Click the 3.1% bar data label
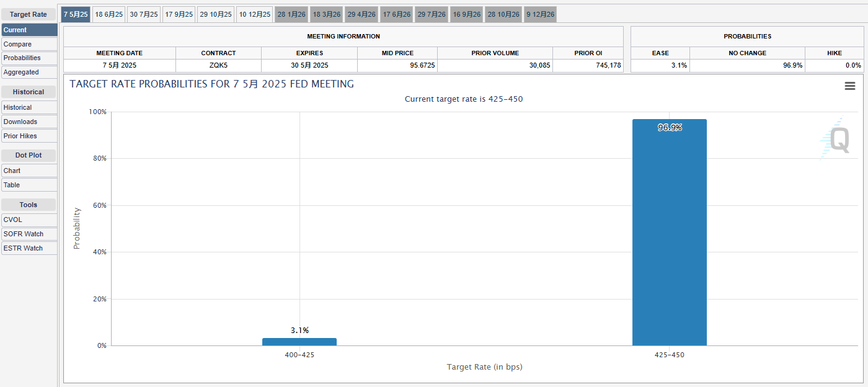The height and width of the screenshot is (387, 868). (299, 331)
